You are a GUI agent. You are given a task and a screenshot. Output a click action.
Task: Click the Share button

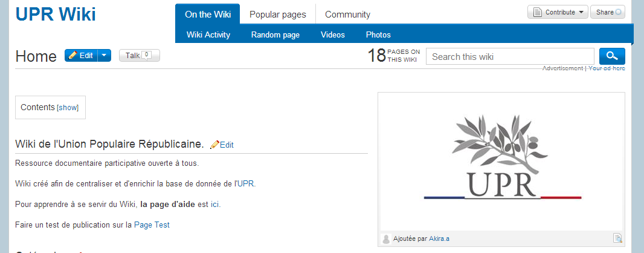point(607,12)
